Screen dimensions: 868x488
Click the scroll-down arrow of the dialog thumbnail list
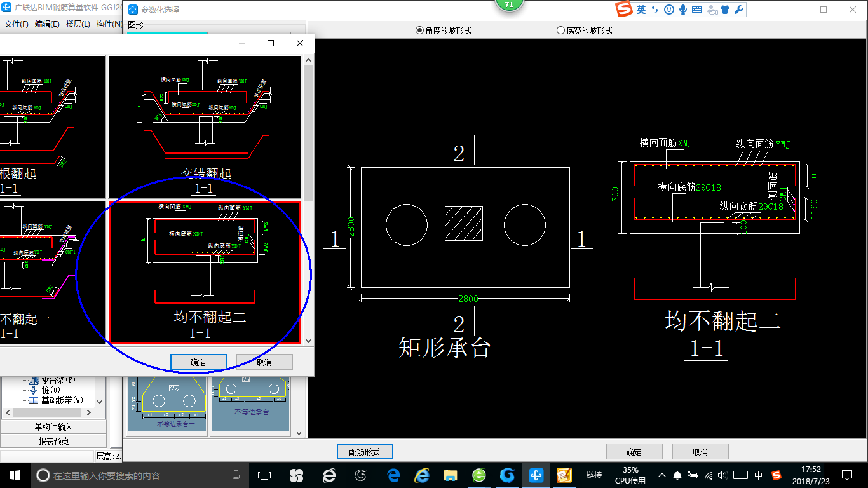coord(309,341)
